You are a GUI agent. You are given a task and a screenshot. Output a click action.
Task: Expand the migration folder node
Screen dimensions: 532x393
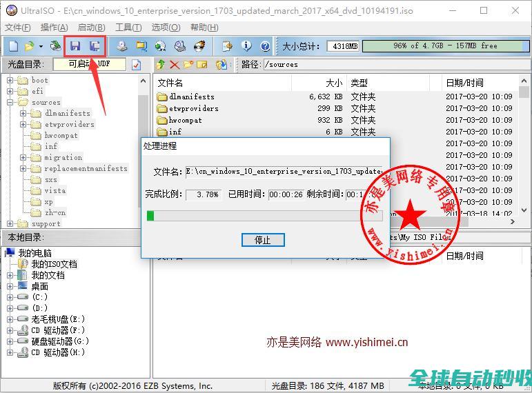tap(23, 157)
